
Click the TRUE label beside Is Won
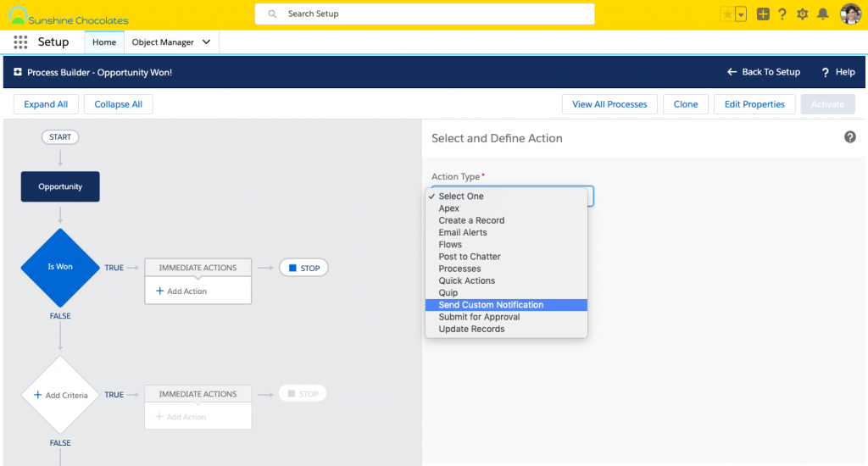[x=114, y=268]
